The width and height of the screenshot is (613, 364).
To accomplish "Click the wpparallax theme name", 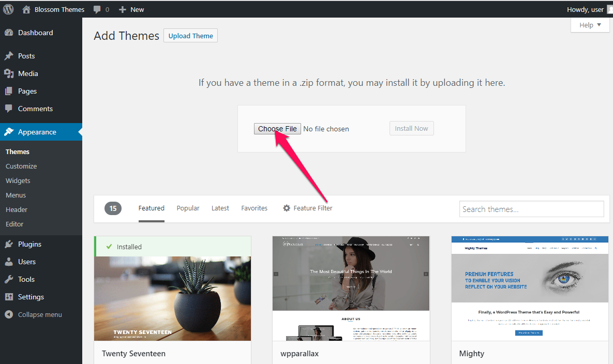I will [x=300, y=354].
